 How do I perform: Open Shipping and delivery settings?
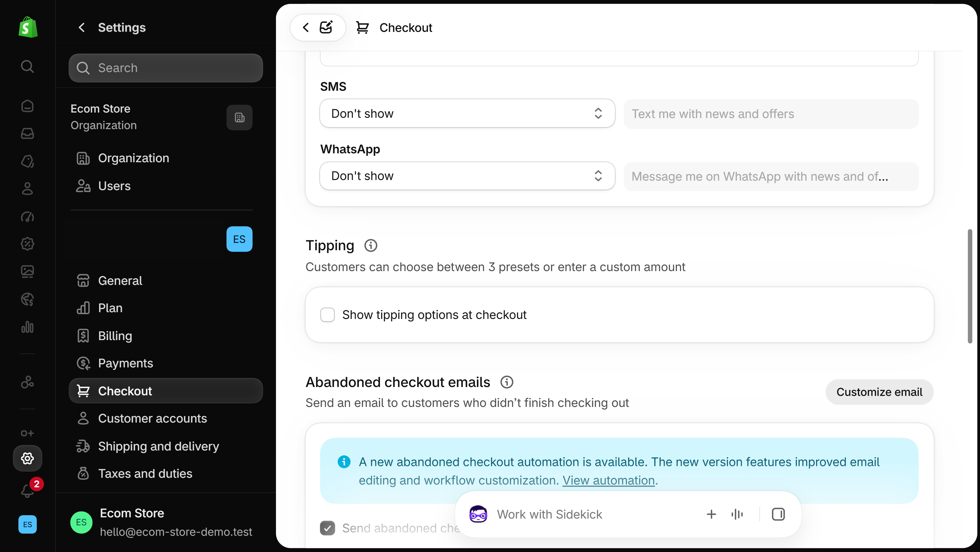tap(166, 446)
